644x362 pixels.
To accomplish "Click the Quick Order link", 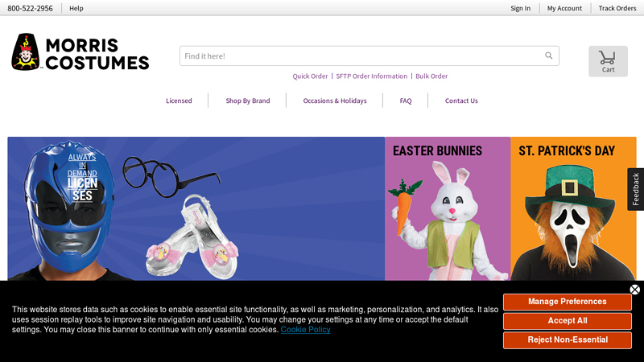I will (310, 76).
